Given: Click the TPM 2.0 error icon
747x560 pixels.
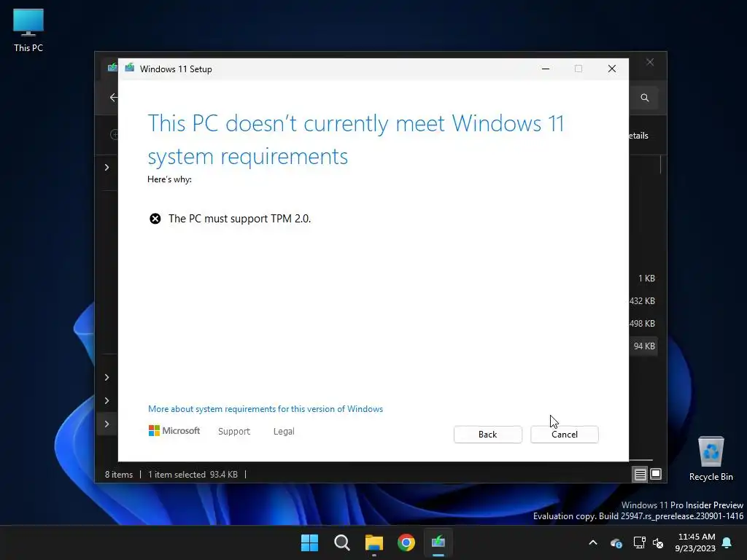Looking at the screenshot, I should click(155, 219).
